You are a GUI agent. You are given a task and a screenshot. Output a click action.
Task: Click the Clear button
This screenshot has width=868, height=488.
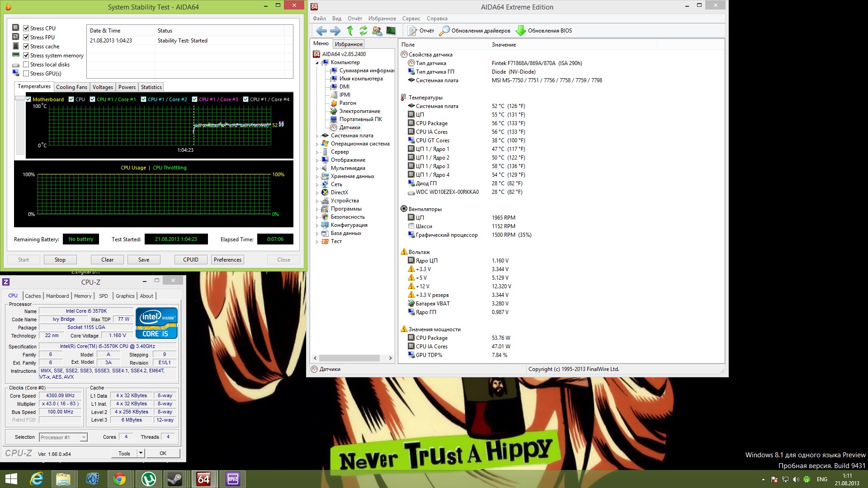click(x=108, y=260)
